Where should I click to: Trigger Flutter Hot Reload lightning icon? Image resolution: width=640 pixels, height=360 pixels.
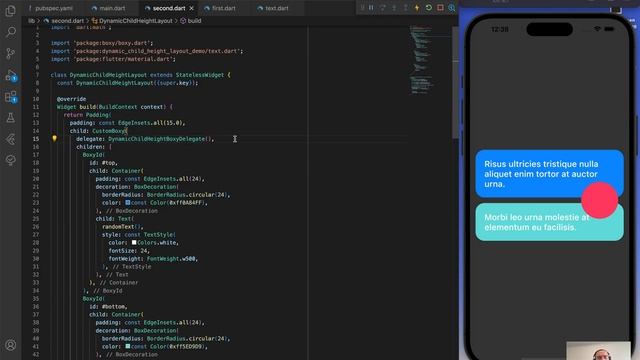tap(417, 8)
